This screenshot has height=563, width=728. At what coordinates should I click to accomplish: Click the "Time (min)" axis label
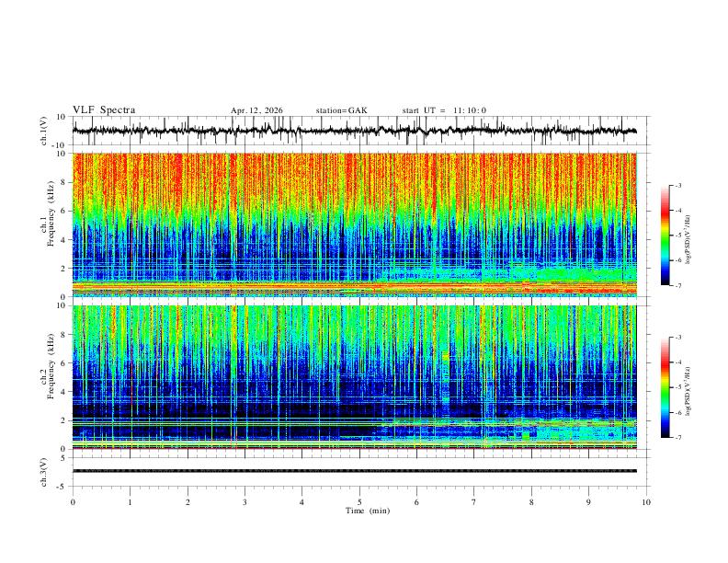coord(368,511)
